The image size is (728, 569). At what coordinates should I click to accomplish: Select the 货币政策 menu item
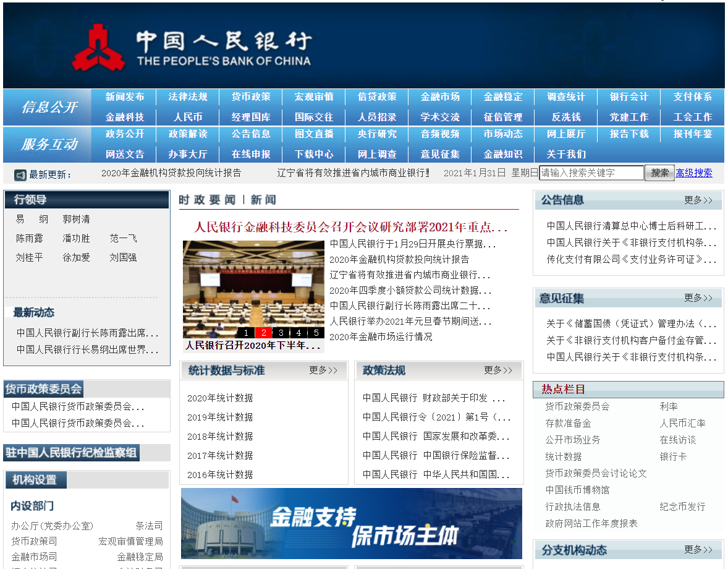pos(250,97)
